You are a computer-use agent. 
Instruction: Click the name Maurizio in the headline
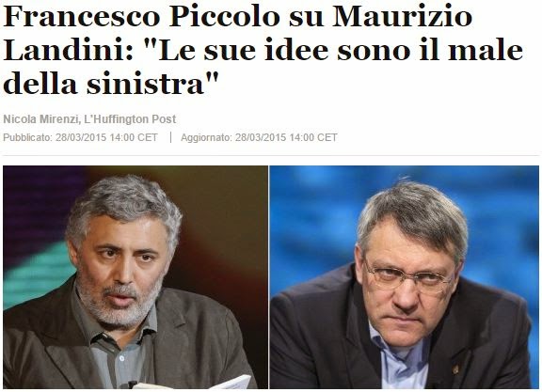click(x=402, y=17)
